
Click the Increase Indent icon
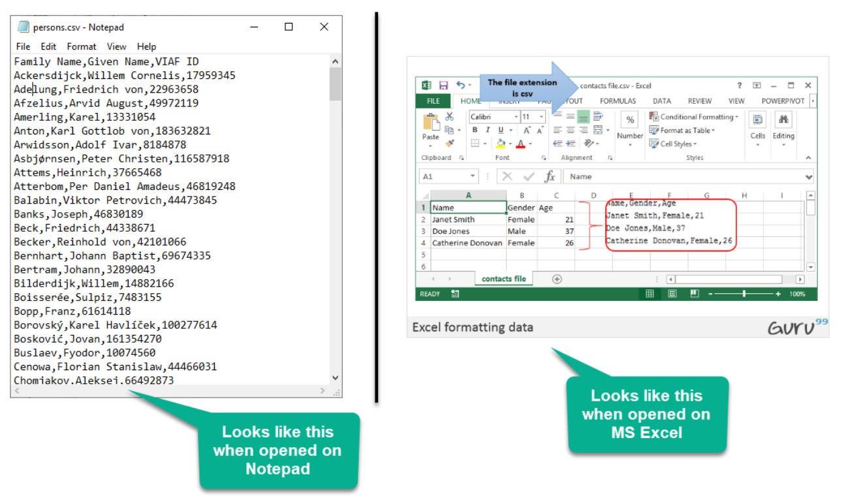571,144
